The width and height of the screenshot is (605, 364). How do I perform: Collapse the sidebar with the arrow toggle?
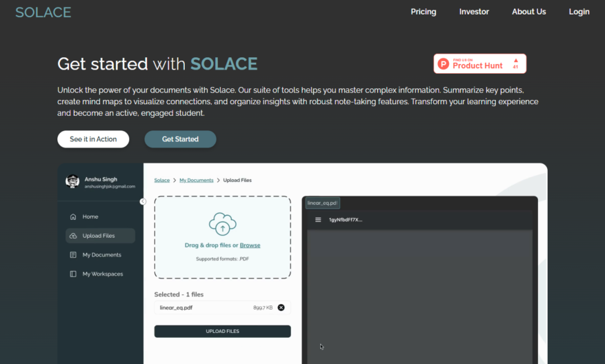pos(143,201)
